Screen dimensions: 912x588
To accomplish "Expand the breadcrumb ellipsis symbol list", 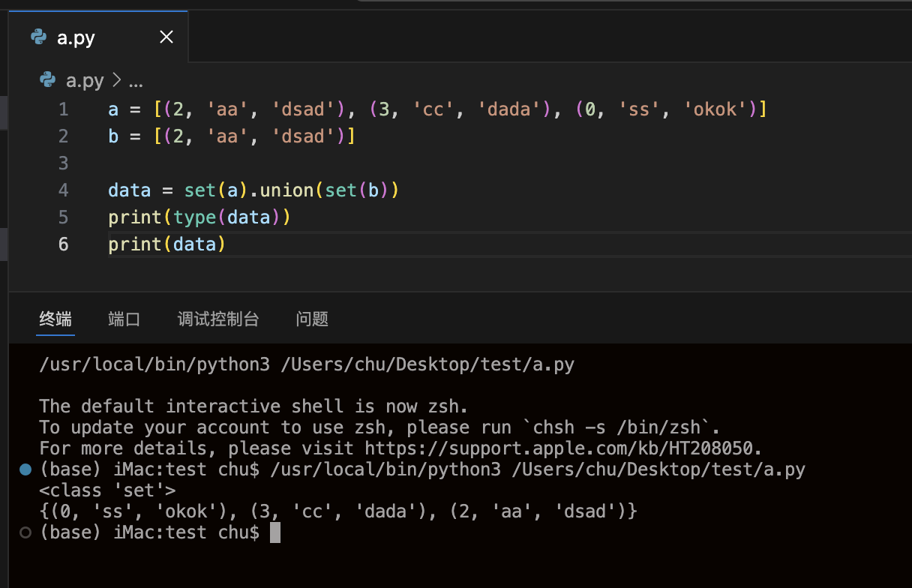I will [136, 81].
